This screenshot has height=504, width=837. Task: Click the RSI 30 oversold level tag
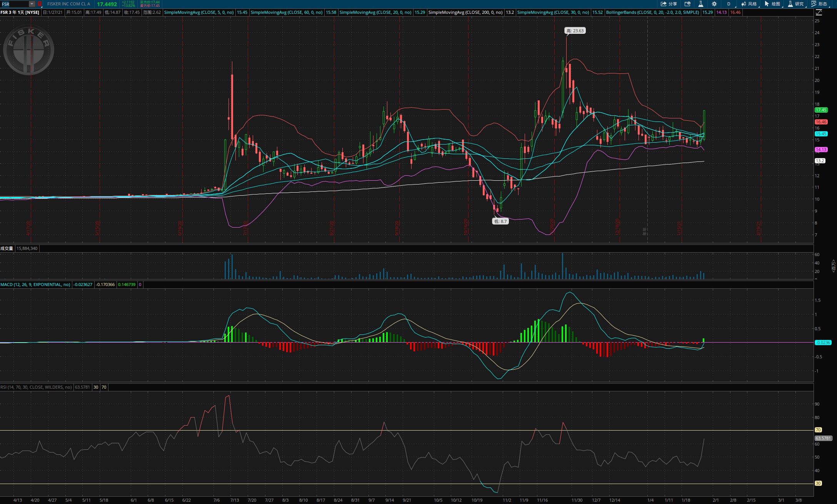tap(818, 483)
